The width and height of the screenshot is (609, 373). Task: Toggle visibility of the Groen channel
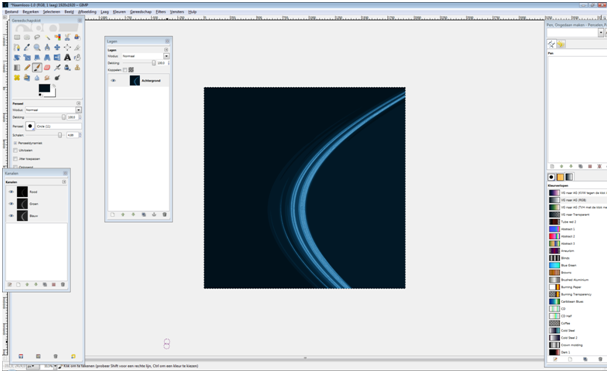[x=11, y=204]
